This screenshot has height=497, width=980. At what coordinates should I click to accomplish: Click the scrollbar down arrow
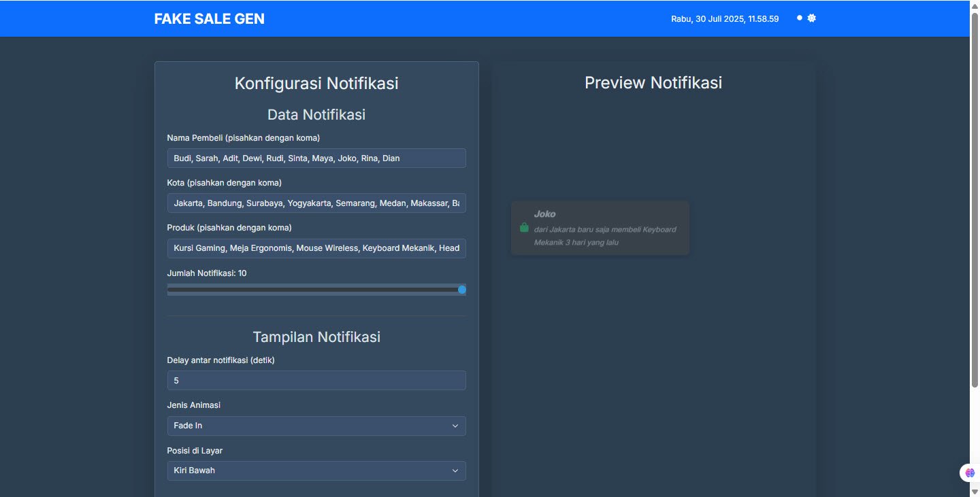pos(975,491)
